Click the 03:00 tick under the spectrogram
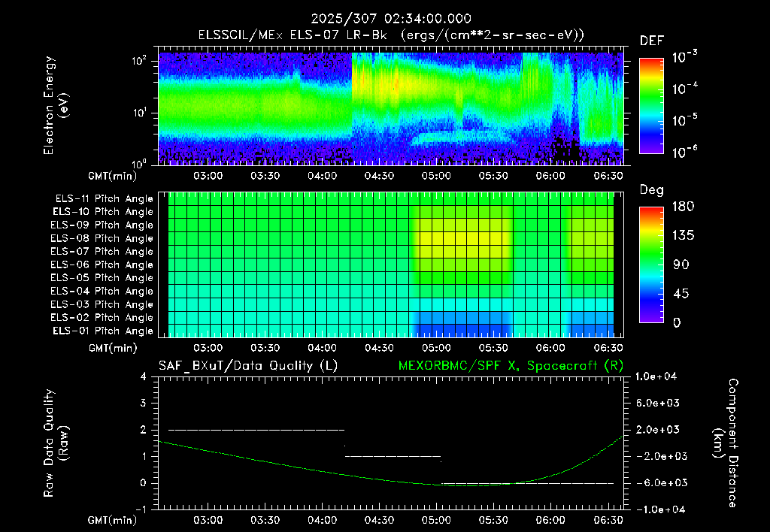770x532 pixels. click(208, 176)
